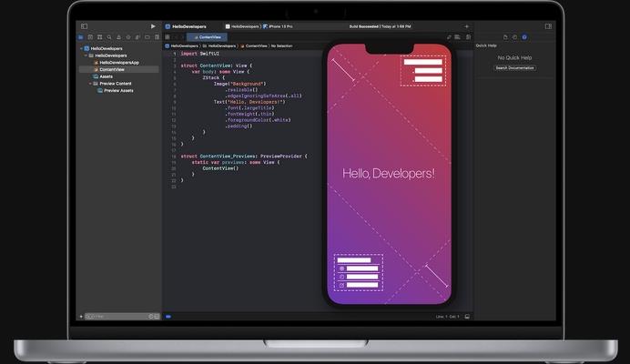
Task: Open the Symbol navigator
Action: click(99, 37)
